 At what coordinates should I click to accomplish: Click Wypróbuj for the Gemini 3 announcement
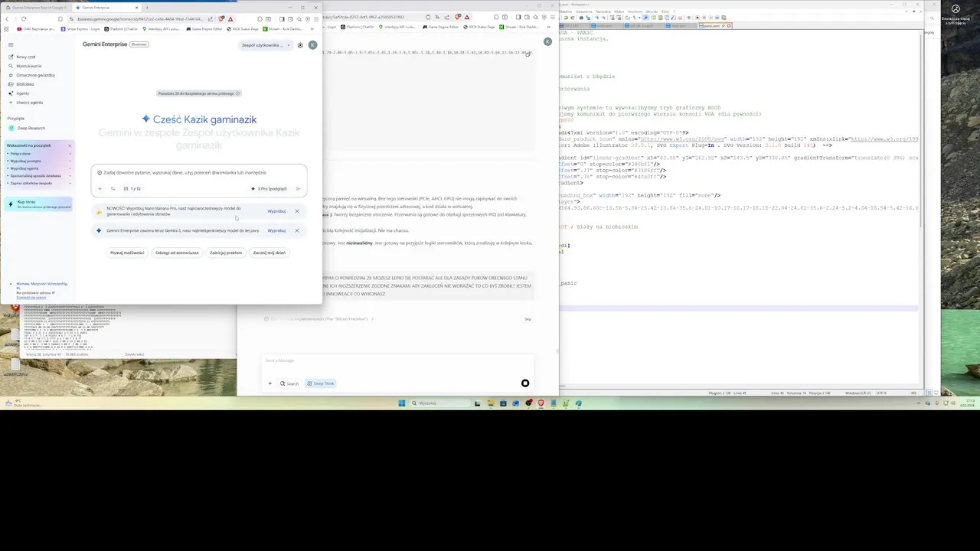[x=276, y=230]
